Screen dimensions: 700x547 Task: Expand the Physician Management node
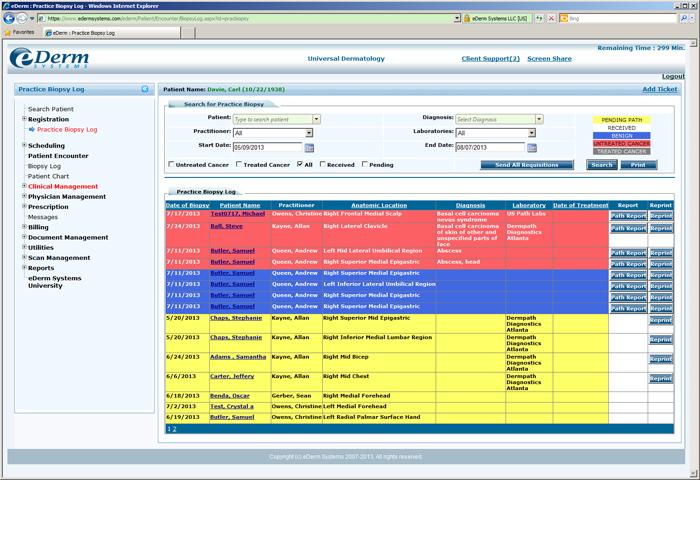pos(25,196)
